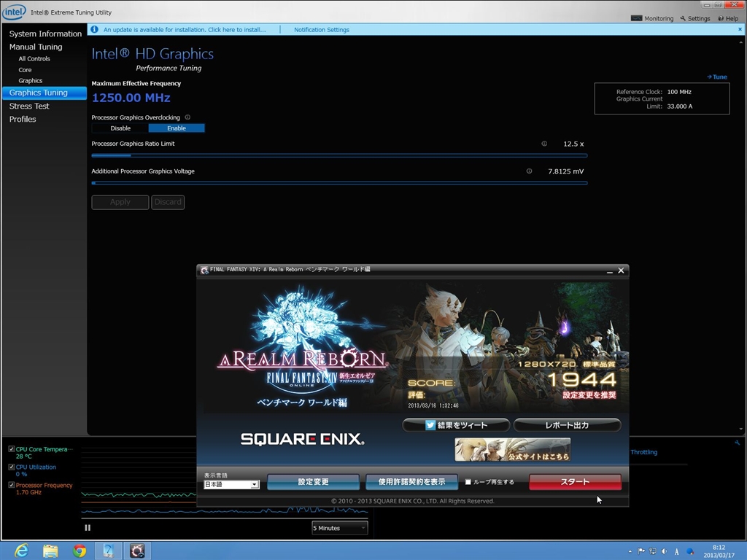Toggle CPU Utilization monitor checkbox

pos(12,467)
